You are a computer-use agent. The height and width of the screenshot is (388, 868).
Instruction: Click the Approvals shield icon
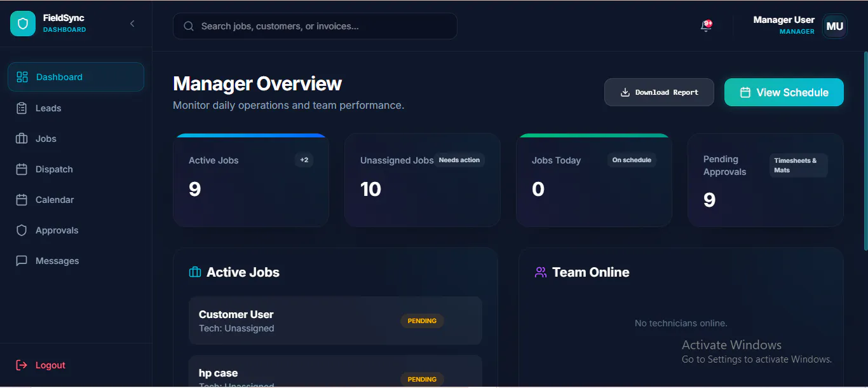22,230
